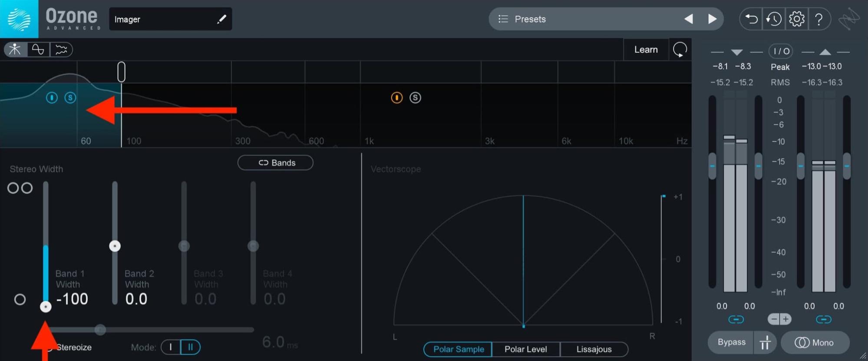Viewport: 868px width, 361px height.
Task: Open the Undo History clock icon
Action: pyautogui.click(x=774, y=19)
